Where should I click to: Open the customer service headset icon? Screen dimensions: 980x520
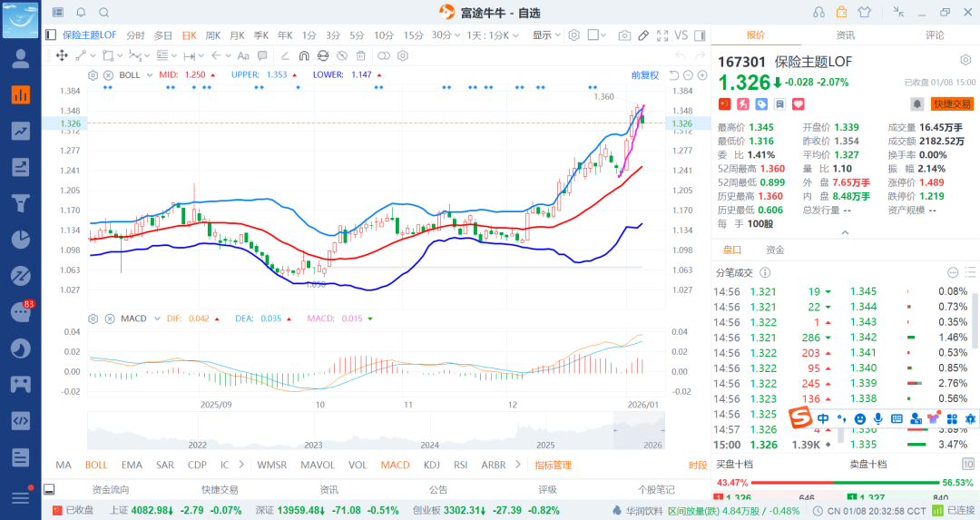818,13
